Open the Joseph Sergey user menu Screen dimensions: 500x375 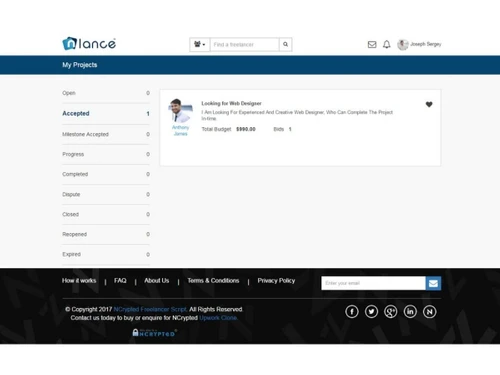[426, 44]
